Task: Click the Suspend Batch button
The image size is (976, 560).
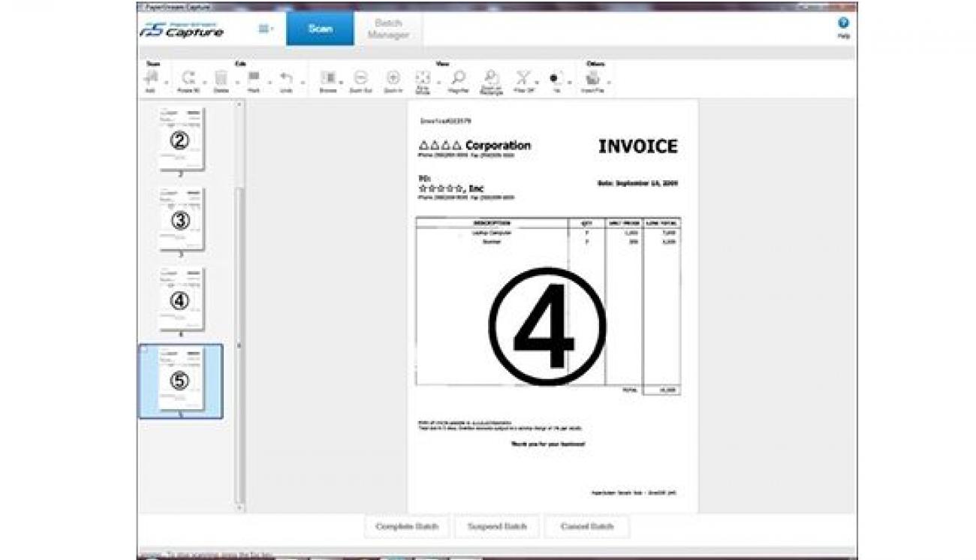Action: pos(496,526)
